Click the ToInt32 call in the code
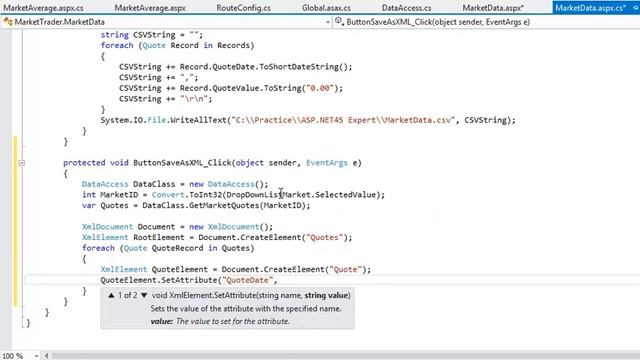 click(x=205, y=195)
